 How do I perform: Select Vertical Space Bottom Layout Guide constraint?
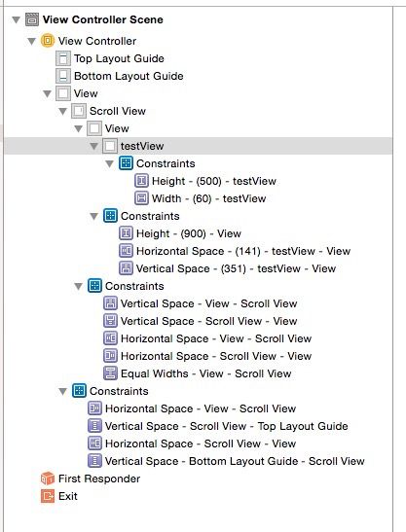pyautogui.click(x=226, y=461)
